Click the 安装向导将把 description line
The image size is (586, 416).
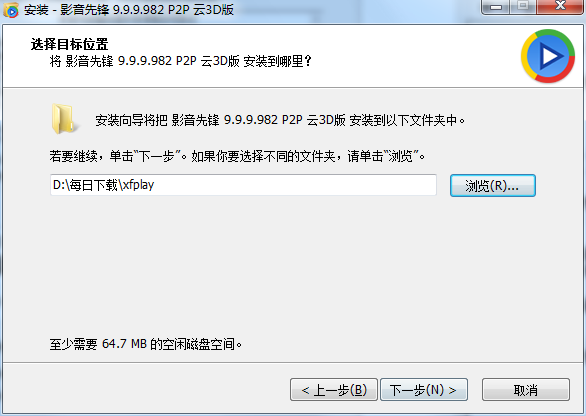click(280, 120)
